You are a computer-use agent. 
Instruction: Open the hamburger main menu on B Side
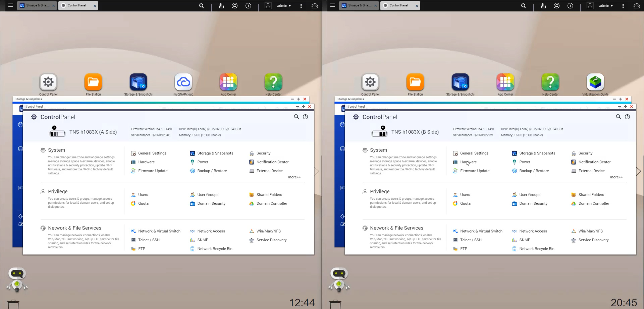pyautogui.click(x=332, y=5)
